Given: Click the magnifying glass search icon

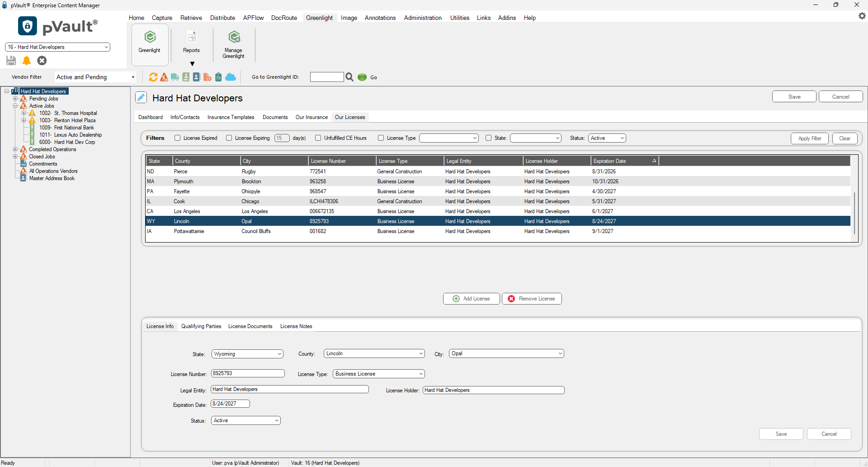Looking at the screenshot, I should [349, 77].
